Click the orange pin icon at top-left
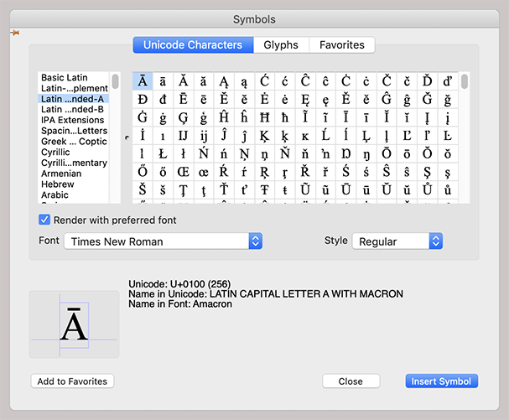This screenshot has width=509, height=420. click(13, 32)
